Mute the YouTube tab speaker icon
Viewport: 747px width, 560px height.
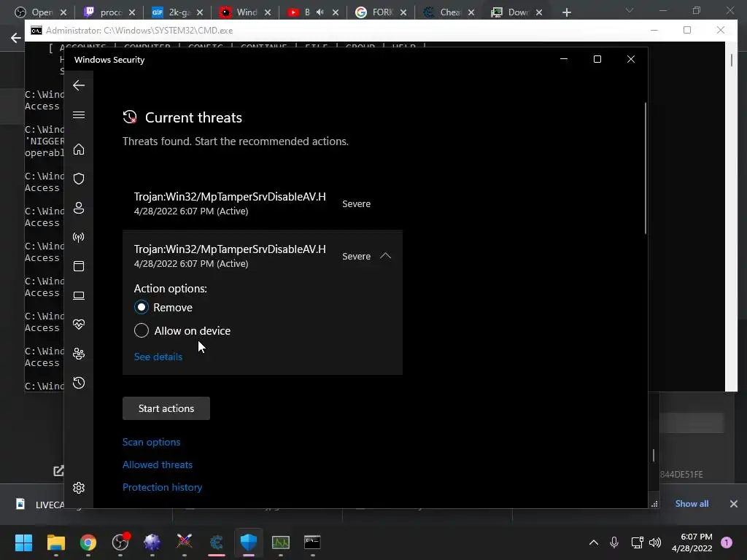coord(320,12)
